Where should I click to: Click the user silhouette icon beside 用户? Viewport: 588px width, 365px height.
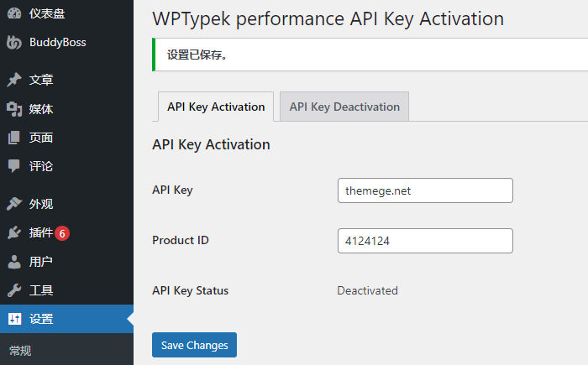[14, 262]
